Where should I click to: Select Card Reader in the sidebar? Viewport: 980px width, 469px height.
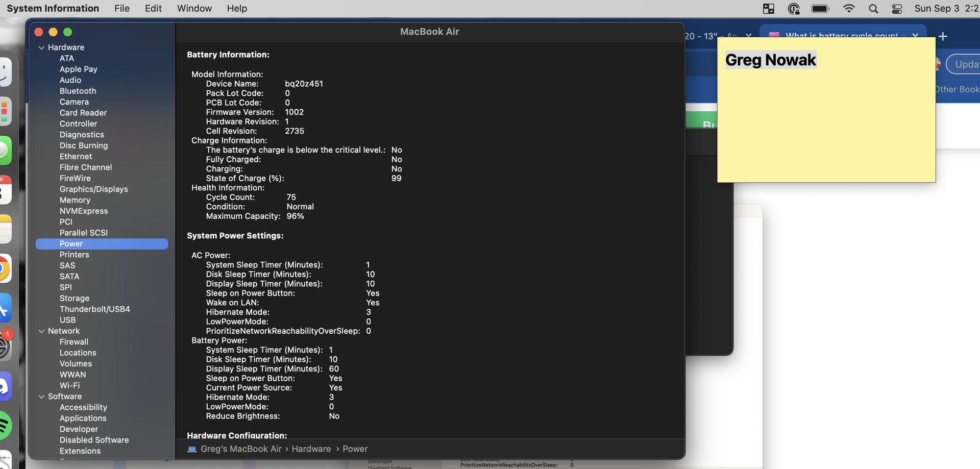83,113
